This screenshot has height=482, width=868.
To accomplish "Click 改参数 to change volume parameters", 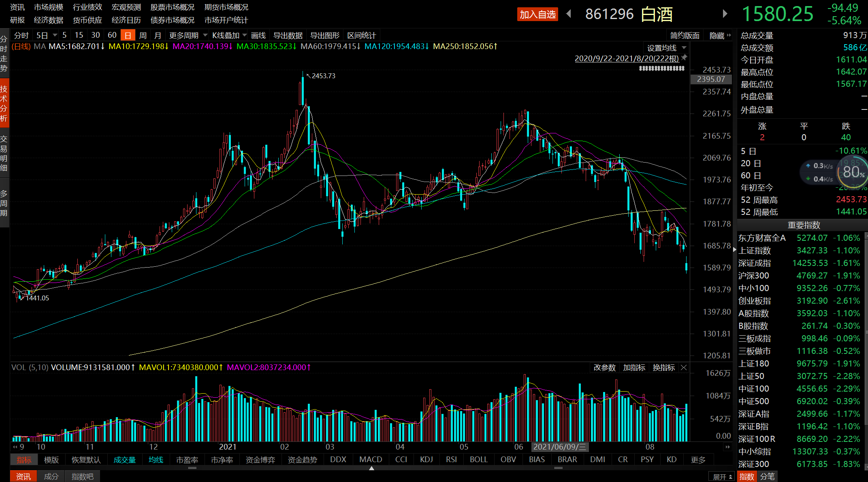I will tap(604, 367).
